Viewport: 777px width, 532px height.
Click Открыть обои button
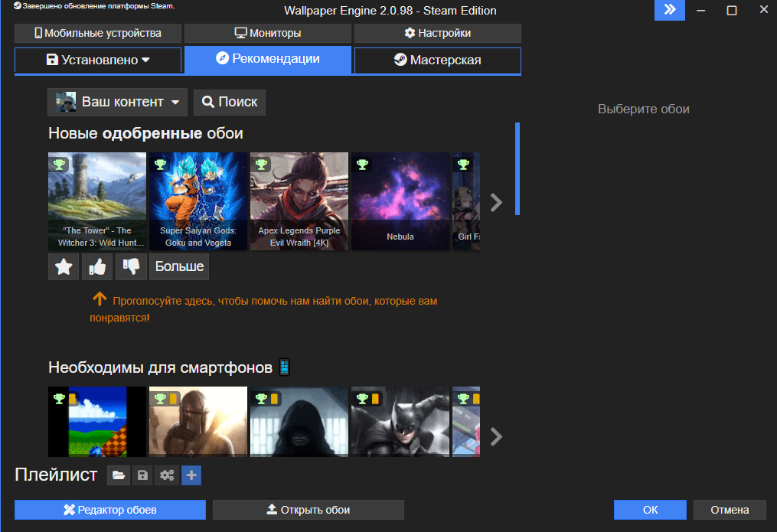click(x=309, y=510)
